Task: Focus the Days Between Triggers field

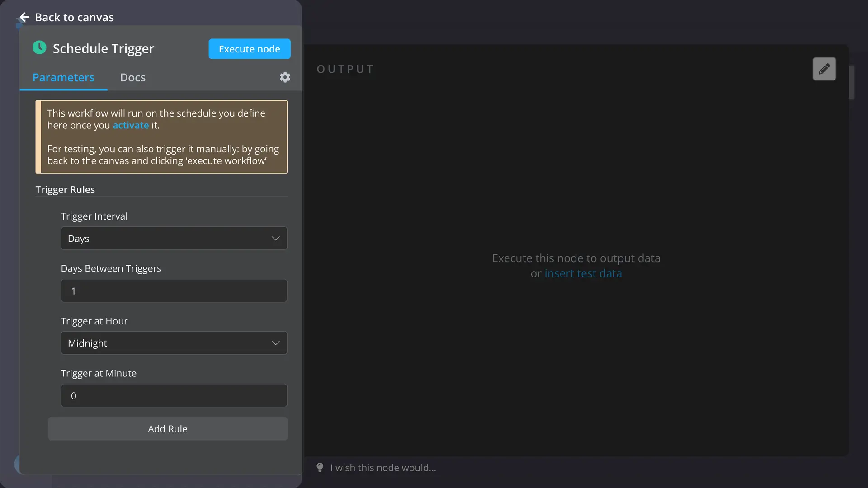Action: click(x=174, y=291)
